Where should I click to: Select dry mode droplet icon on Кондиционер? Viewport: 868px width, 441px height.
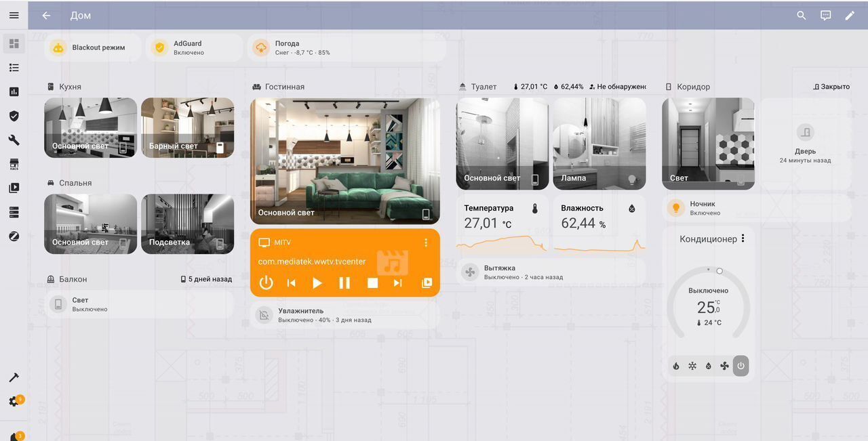tap(709, 366)
